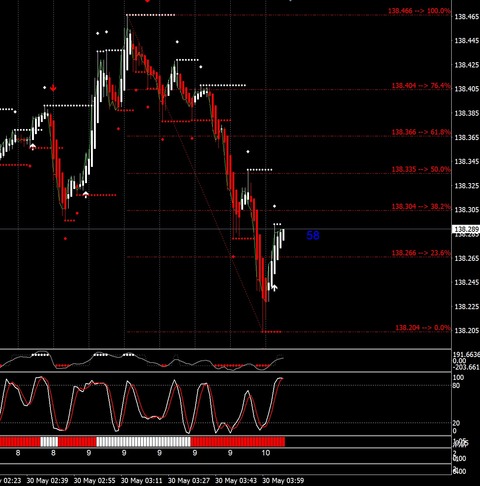Viewport: 480px width, 486px height.
Task: Select the 138.404 --> 76.4% Fibonacci label
Action: (421, 86)
